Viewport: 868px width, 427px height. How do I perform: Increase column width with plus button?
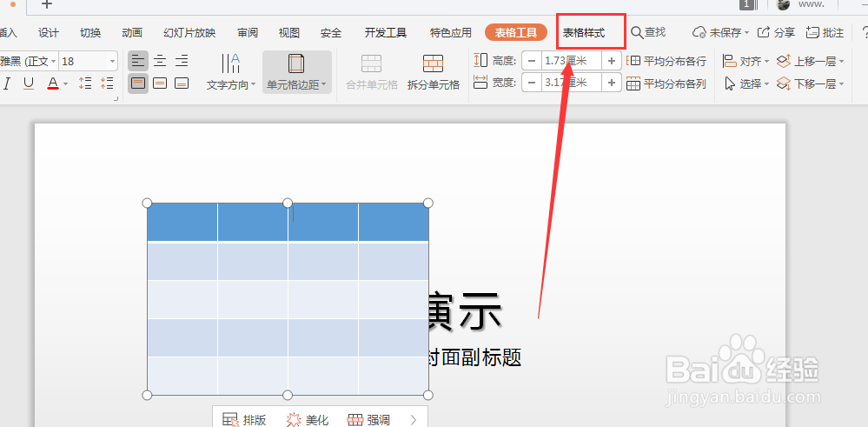(x=612, y=83)
